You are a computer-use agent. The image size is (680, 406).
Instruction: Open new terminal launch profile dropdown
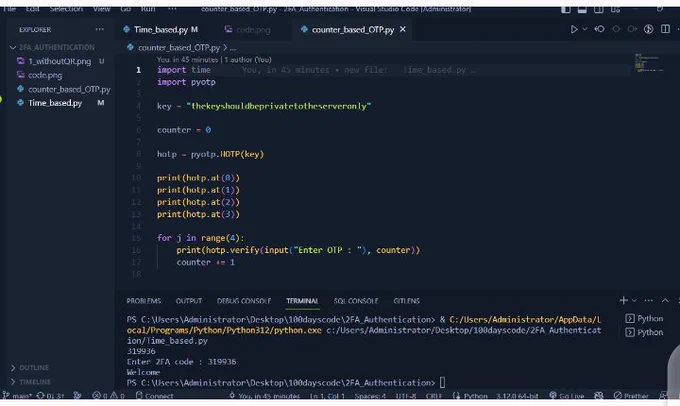pos(634,300)
